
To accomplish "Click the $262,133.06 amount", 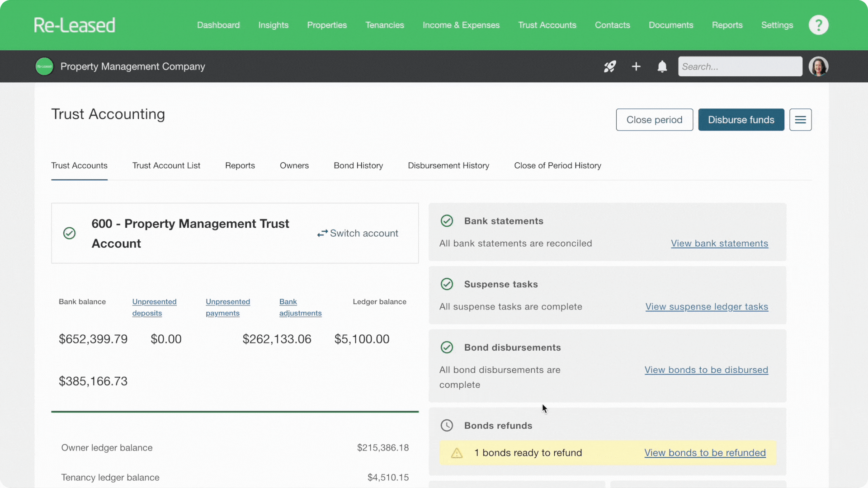I will [x=277, y=339].
